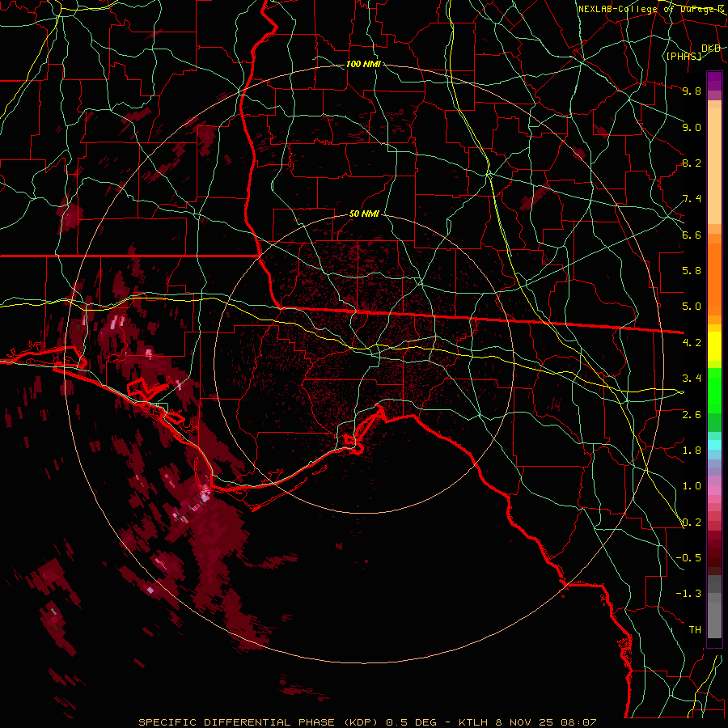Click the 'KTLH' radar site identifier
728x728 pixels.
click(475, 722)
